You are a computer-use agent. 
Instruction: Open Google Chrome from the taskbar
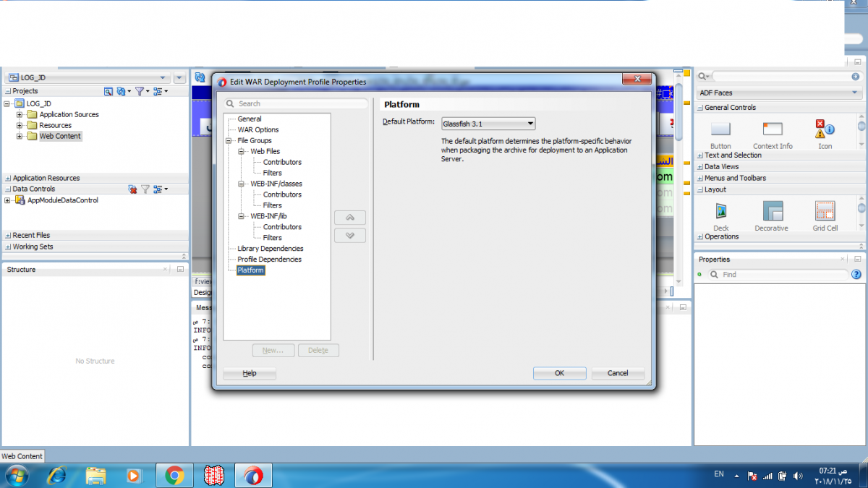pos(174,475)
